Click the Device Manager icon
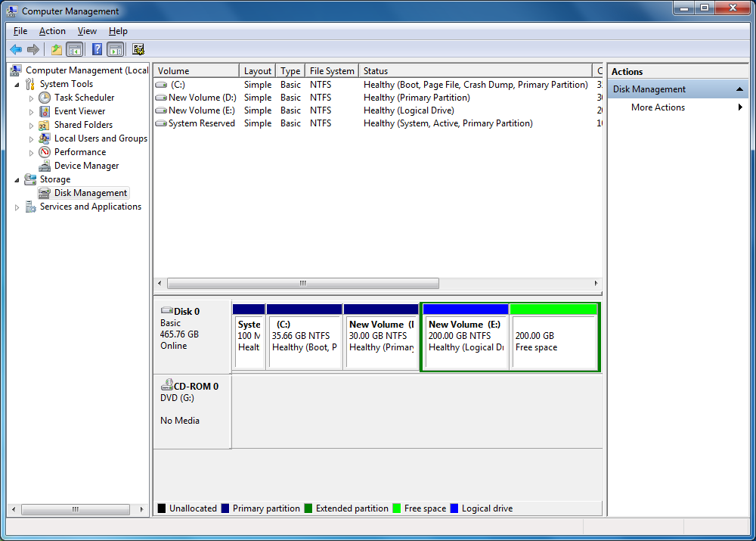Image resolution: width=756 pixels, height=541 pixels. pyautogui.click(x=45, y=166)
